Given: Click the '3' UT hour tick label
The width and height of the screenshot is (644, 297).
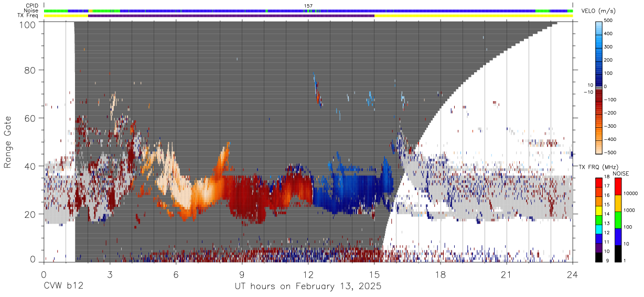Looking at the screenshot, I should tap(110, 274).
